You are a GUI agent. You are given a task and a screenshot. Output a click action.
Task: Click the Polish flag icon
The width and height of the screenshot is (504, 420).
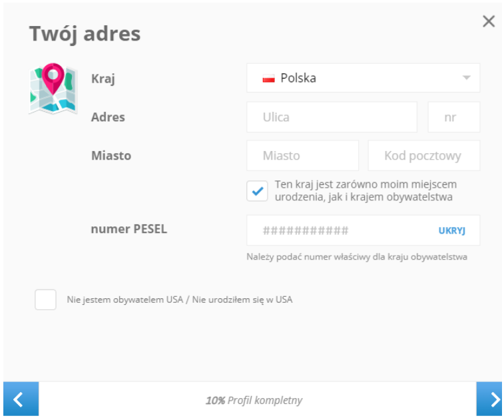point(269,79)
